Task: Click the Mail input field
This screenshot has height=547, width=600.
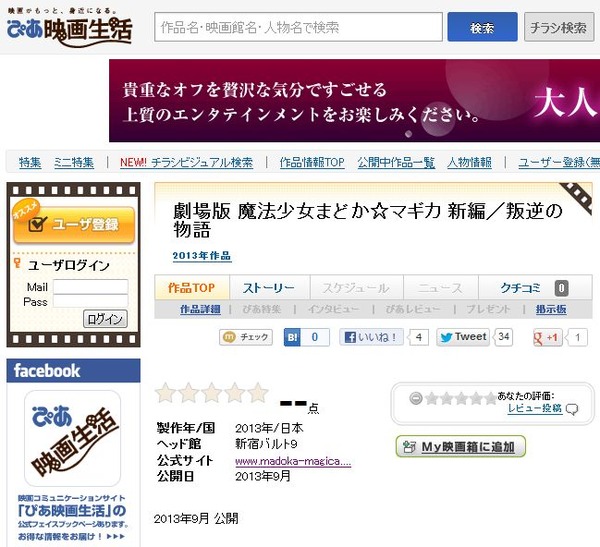Action: 90,287
